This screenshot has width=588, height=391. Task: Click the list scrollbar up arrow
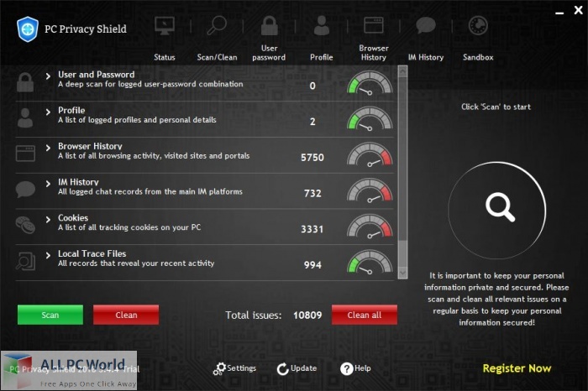tap(402, 71)
